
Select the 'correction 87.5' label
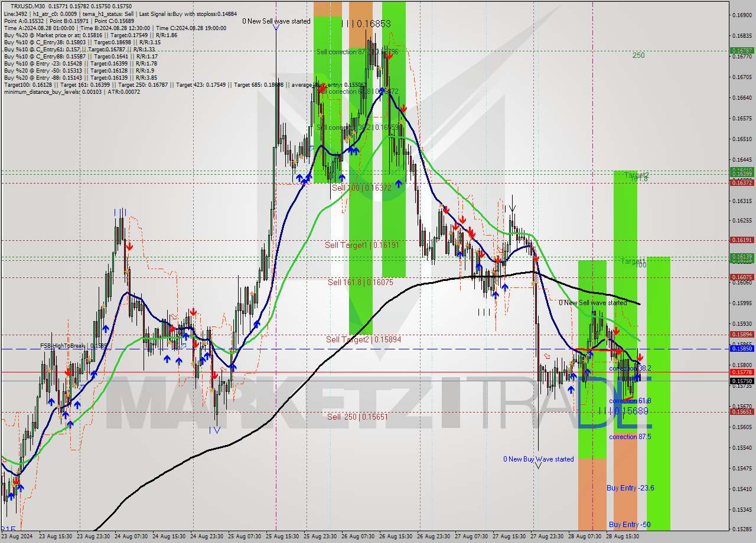click(x=630, y=437)
